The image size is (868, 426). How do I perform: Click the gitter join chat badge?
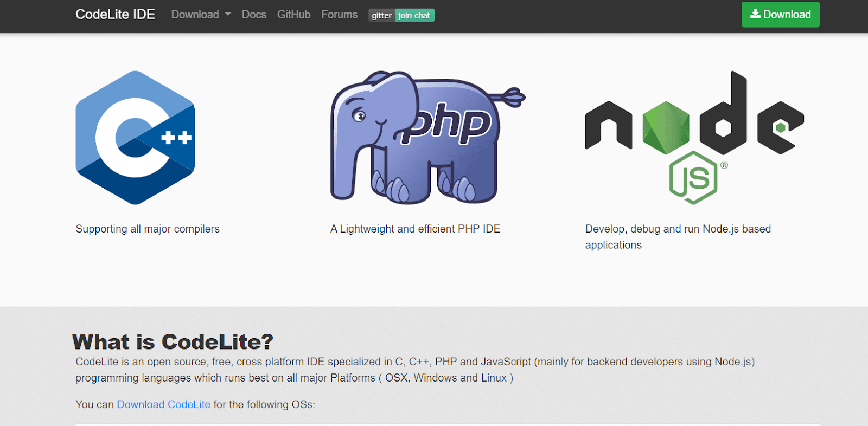401,15
